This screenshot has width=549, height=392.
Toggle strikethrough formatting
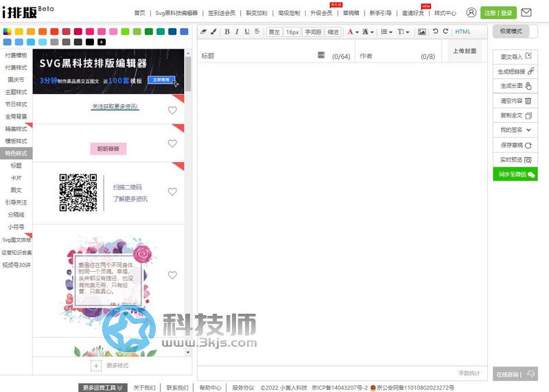[x=257, y=32]
